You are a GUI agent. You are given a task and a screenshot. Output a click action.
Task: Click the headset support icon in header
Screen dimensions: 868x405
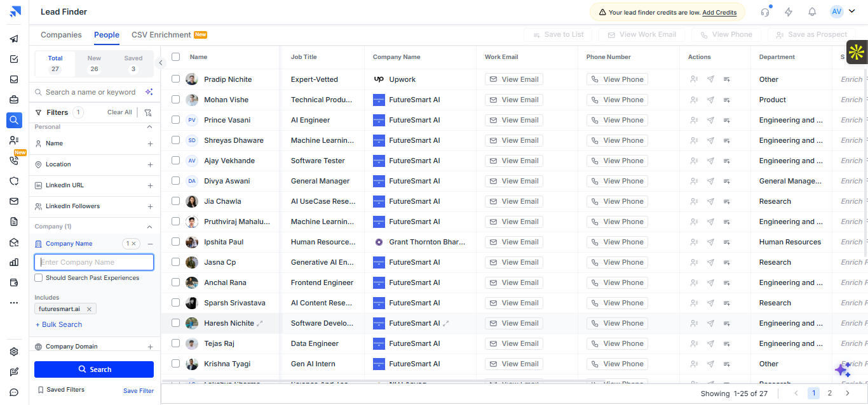[765, 12]
